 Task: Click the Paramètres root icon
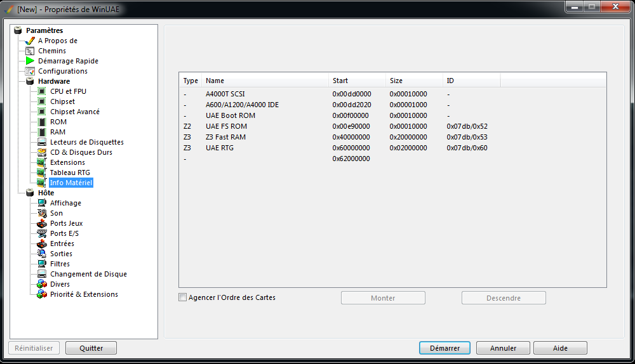coord(18,30)
